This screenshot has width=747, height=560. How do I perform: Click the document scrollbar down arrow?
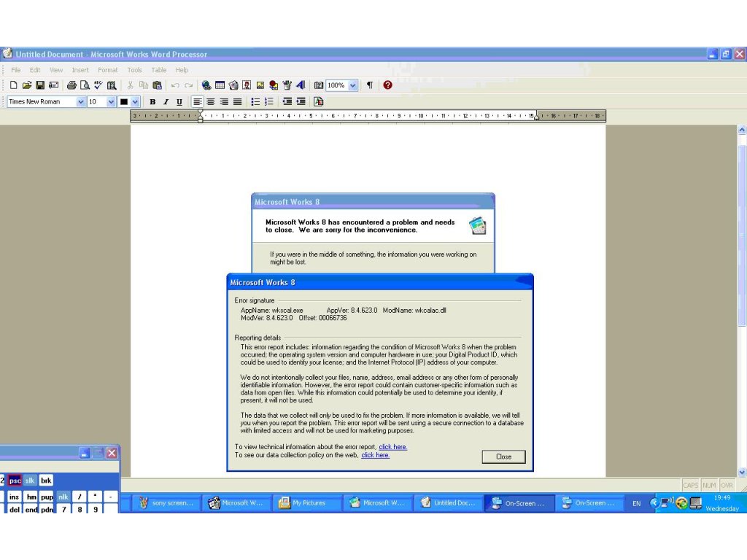(x=742, y=472)
